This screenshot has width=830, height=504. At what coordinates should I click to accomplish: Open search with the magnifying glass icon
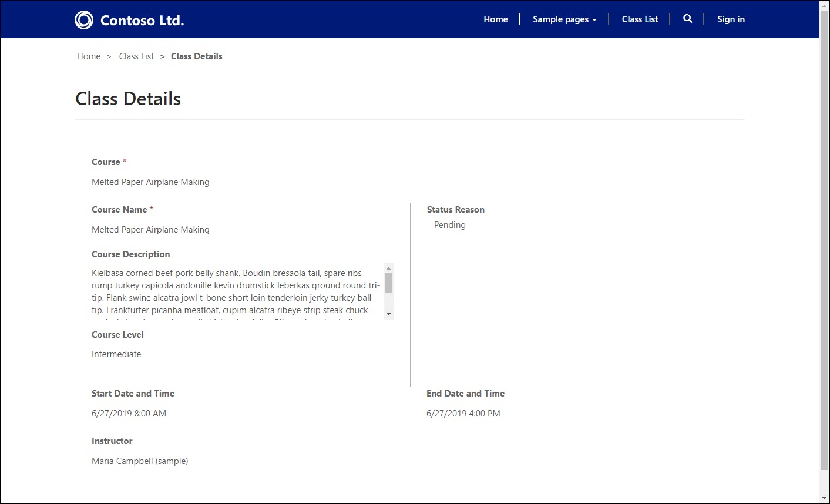[687, 19]
